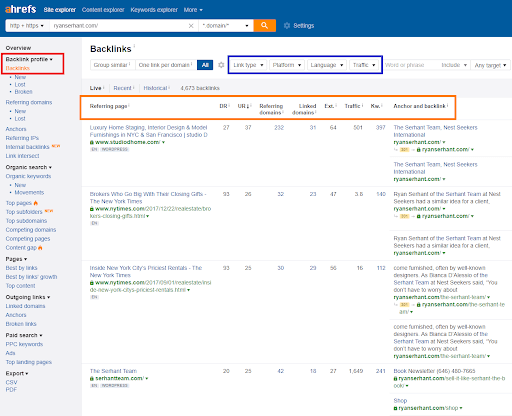This screenshot has height=416, width=512.
Task: Click info icon next to DR column
Action: tap(229, 105)
